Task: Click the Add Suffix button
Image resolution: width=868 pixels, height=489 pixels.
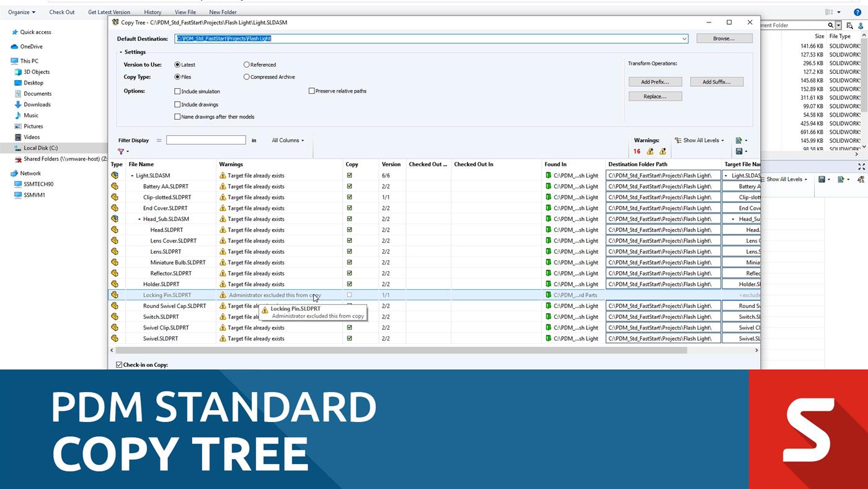Action: (716, 81)
